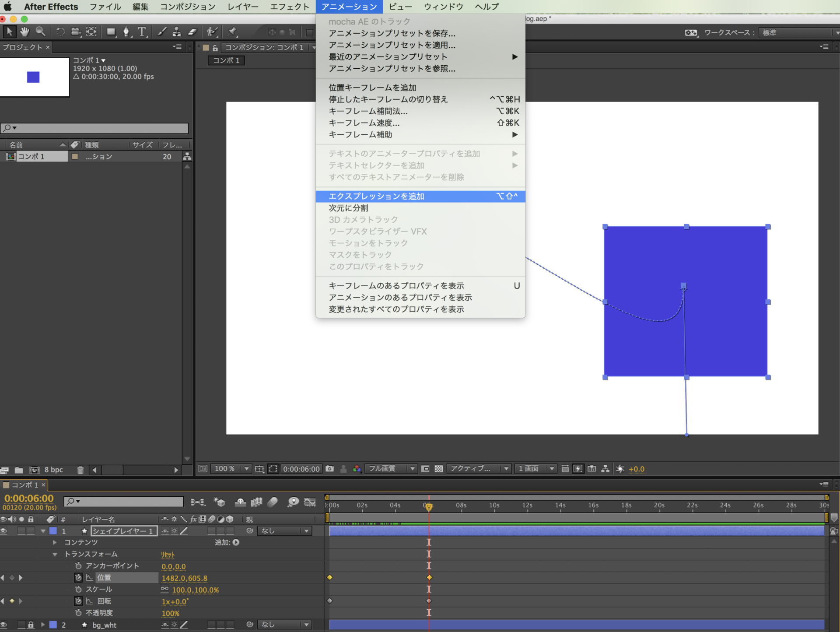Select the Zoom magnifier tool

(x=40, y=32)
